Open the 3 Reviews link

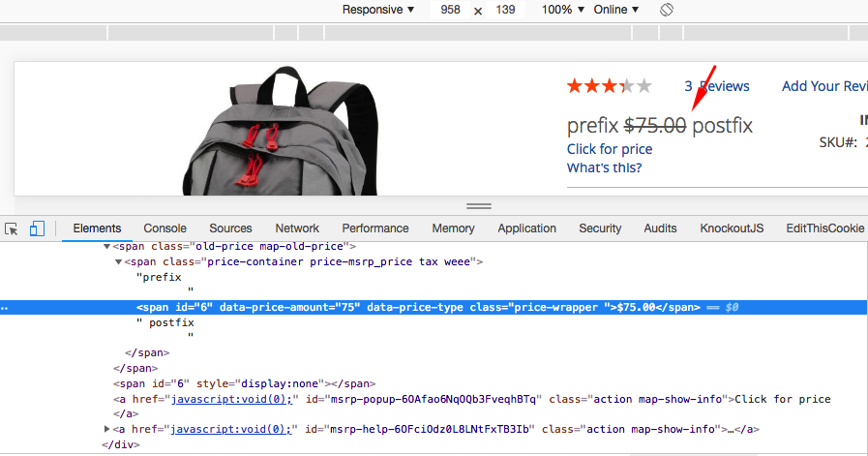[717, 86]
